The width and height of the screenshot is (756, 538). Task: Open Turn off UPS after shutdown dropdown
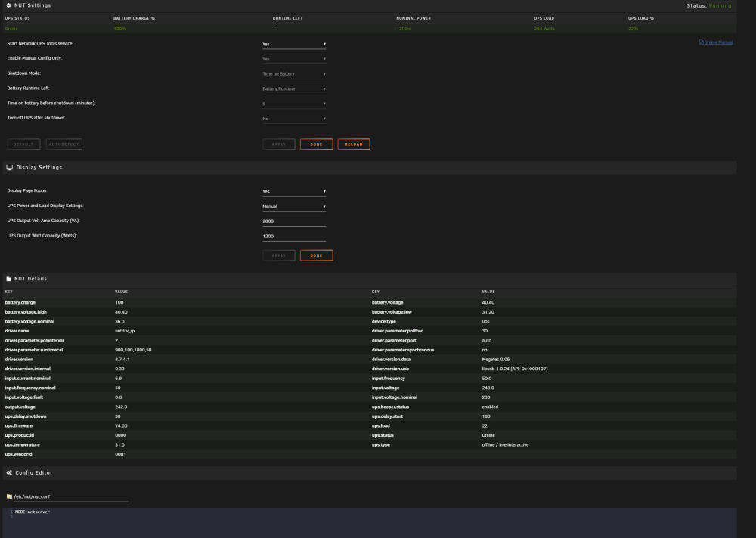(294, 119)
